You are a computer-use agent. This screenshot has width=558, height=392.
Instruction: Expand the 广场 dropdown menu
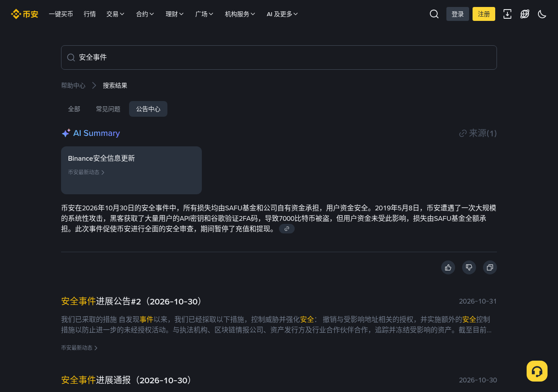coord(204,14)
